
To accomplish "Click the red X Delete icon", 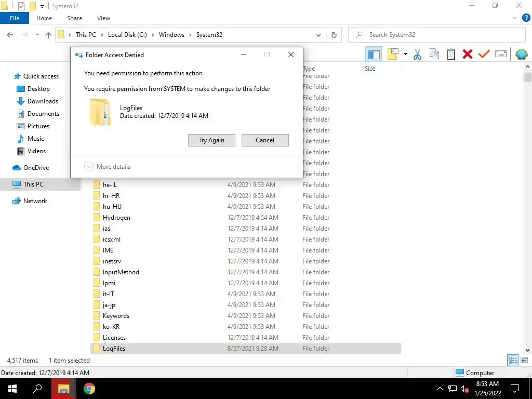I will pos(467,54).
